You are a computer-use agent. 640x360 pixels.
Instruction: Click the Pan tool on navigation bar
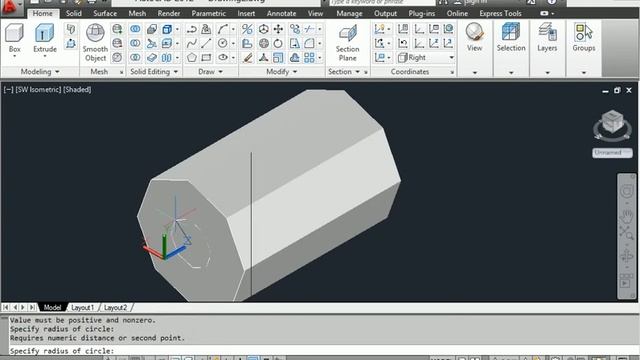(626, 215)
